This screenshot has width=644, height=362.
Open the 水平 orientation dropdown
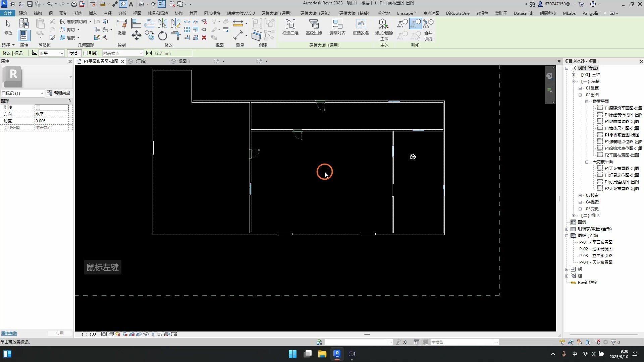click(x=52, y=53)
